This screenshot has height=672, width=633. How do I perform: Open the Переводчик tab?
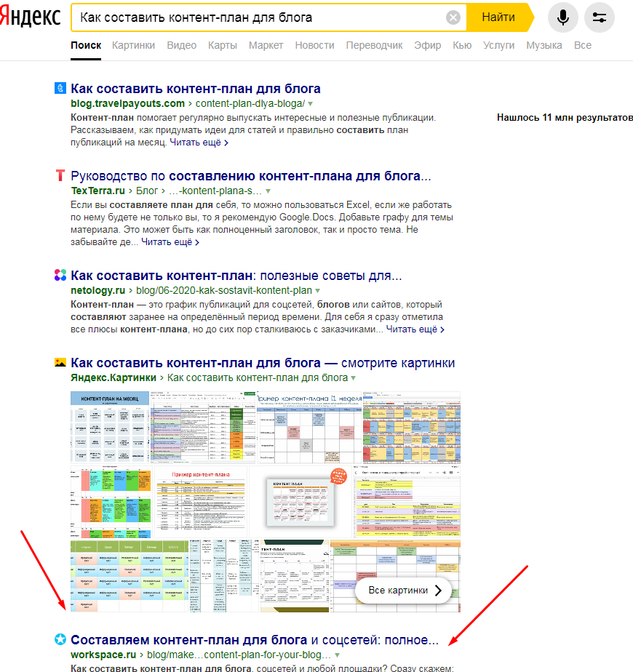[x=375, y=45]
